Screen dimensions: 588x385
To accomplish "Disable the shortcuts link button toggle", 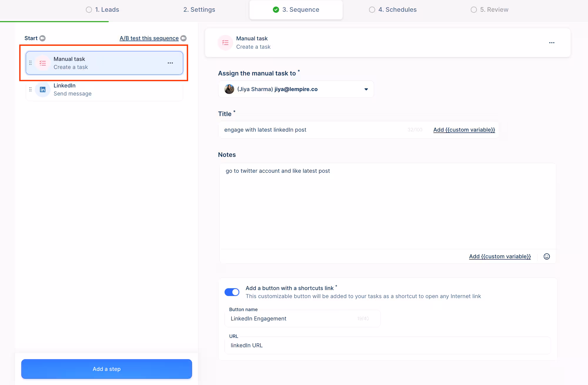I will (232, 292).
